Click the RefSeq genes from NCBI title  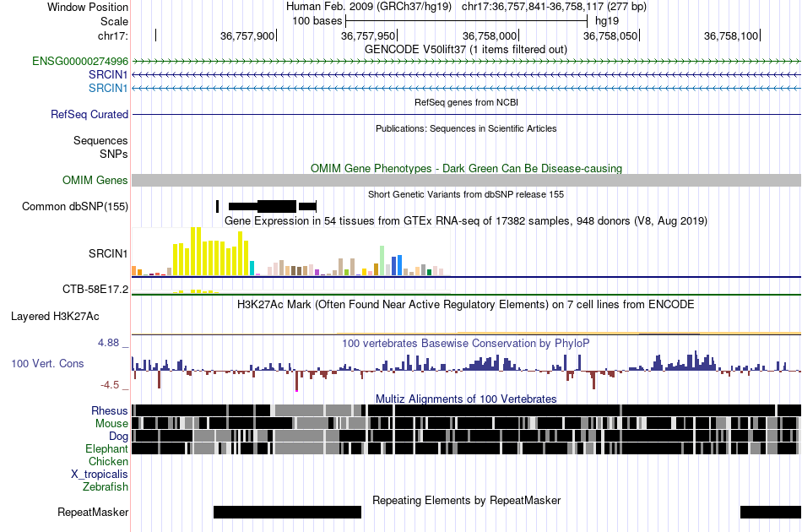(466, 102)
